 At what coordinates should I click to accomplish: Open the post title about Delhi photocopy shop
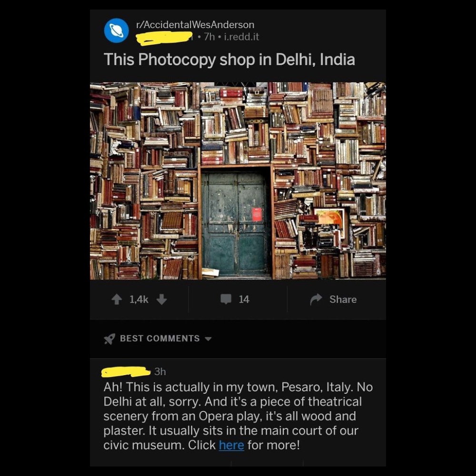point(229,59)
